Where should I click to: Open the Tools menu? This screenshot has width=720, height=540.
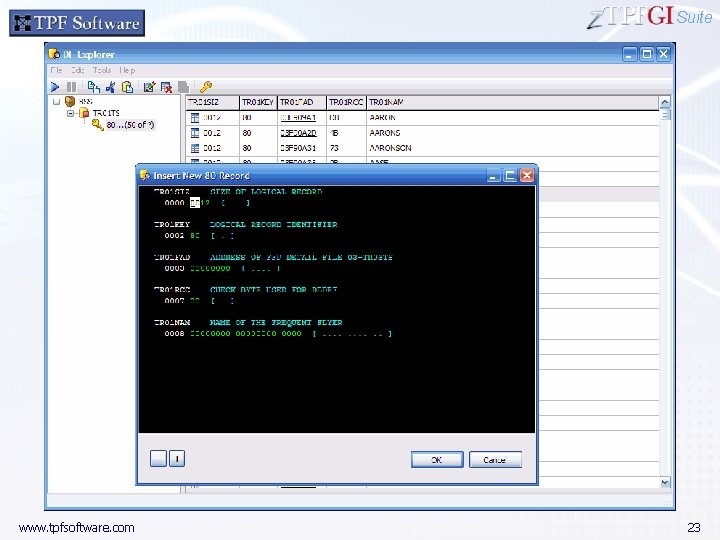coord(102,70)
